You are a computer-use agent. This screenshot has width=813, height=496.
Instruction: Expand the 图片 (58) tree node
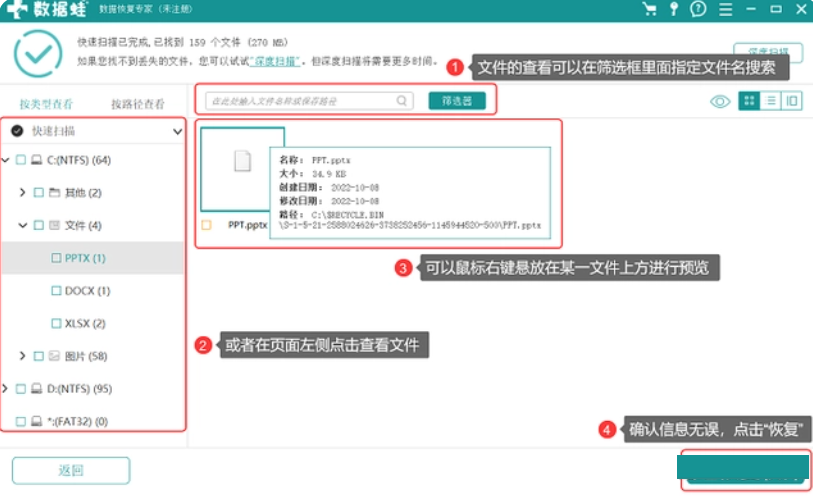(x=23, y=356)
